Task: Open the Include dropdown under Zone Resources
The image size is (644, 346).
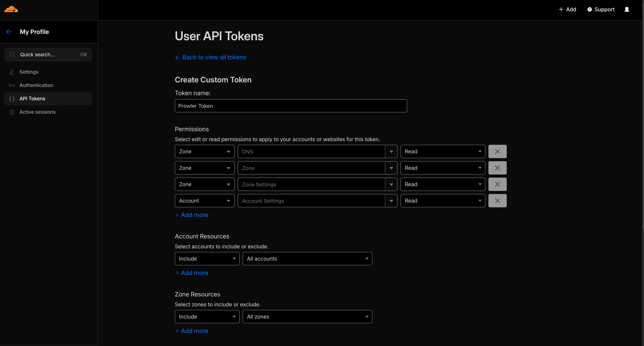Action: point(207,316)
